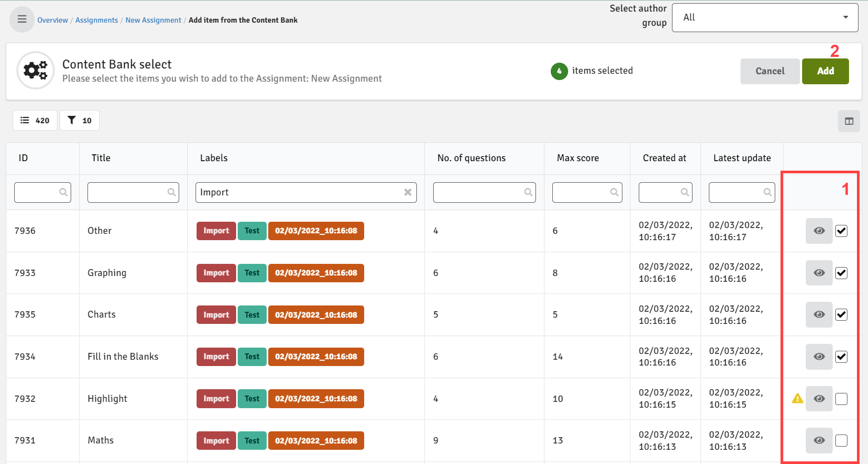
Task: Select the ID cell 7931
Action: (25, 440)
